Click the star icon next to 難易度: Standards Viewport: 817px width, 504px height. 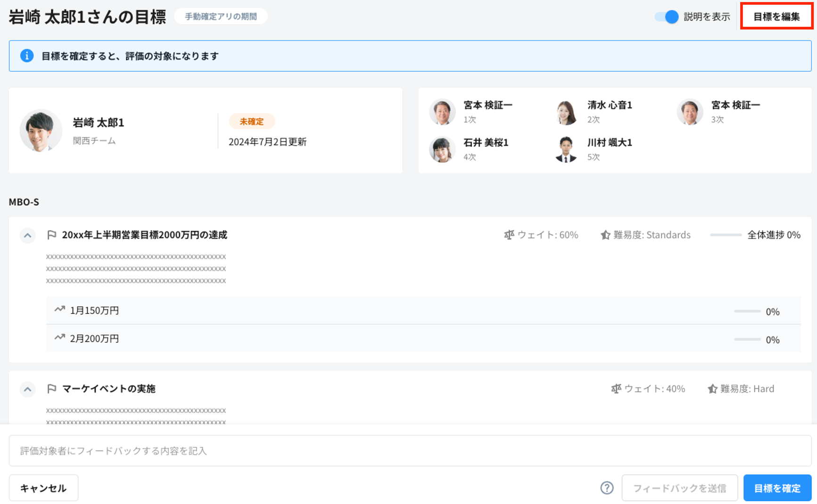(605, 235)
